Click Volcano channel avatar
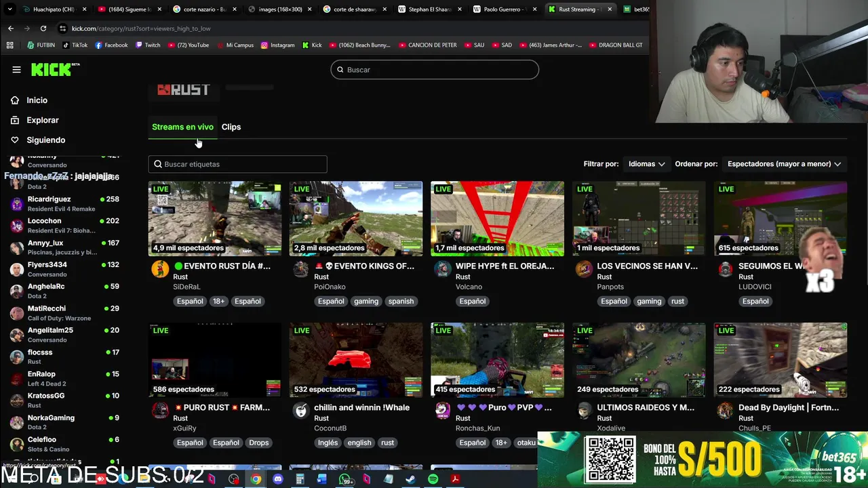The width and height of the screenshot is (868, 488). [x=442, y=269]
